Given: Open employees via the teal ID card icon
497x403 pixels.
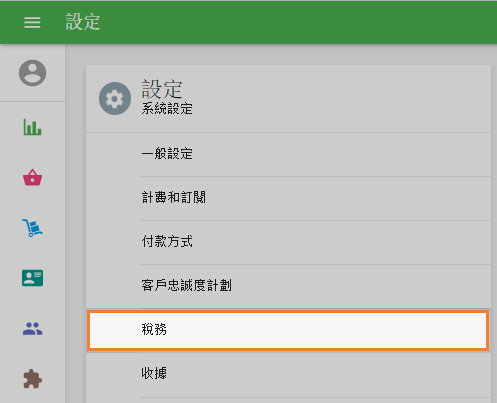Looking at the screenshot, I should (32, 278).
